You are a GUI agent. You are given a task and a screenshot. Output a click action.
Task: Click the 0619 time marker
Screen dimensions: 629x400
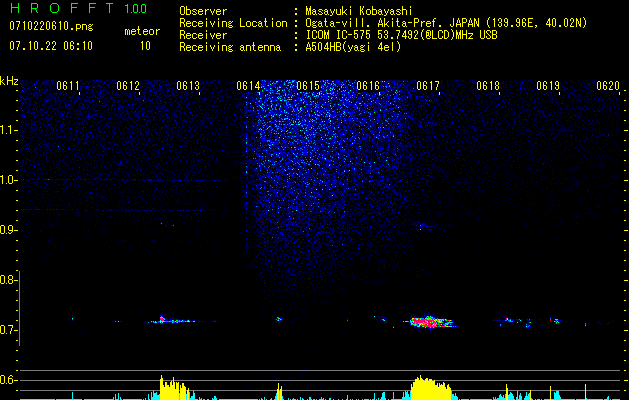(548, 86)
